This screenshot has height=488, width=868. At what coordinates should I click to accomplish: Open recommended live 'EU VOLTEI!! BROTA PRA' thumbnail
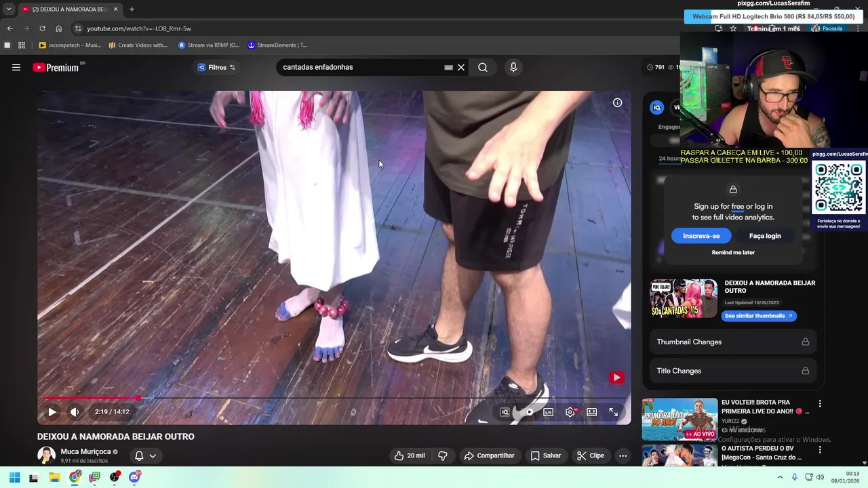coord(679,419)
